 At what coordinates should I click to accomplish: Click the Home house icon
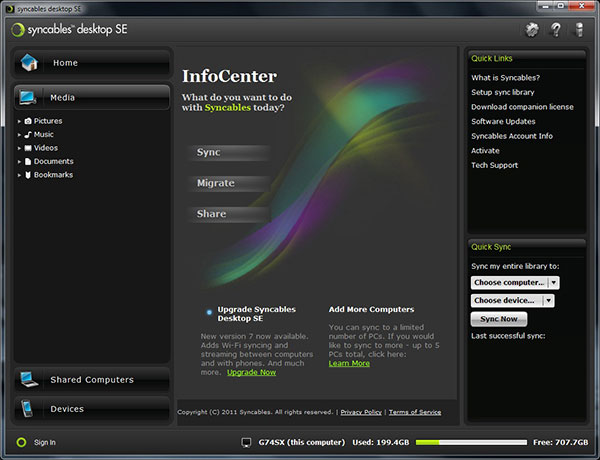[29, 62]
